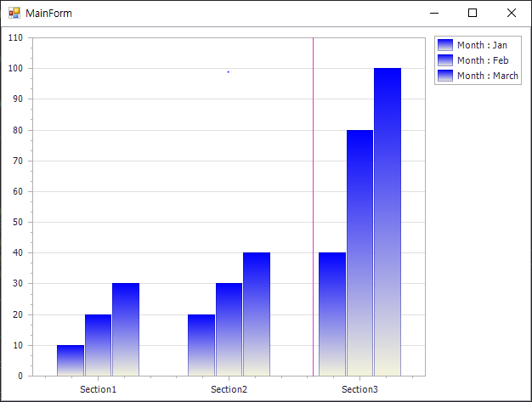Viewport: 532px width, 402px height.
Task: Click the Section1 bar with value 30
Action: (x=126, y=330)
